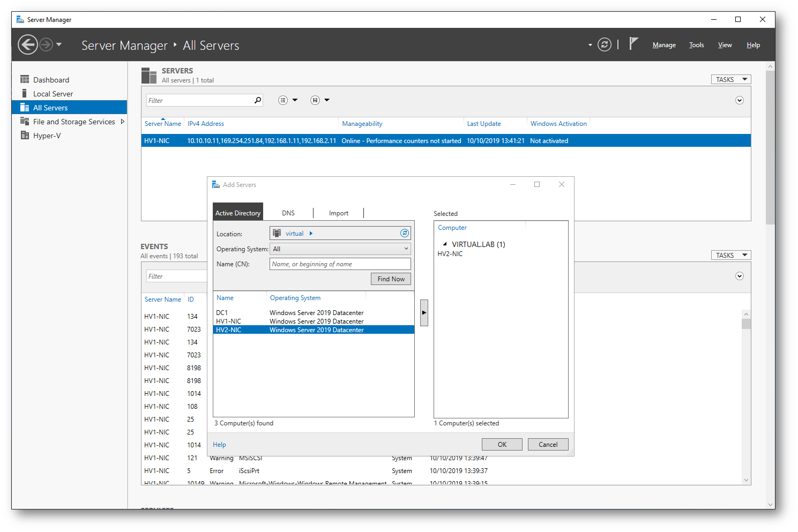
Task: Select the HV1-NIC server row
Action: 446,141
